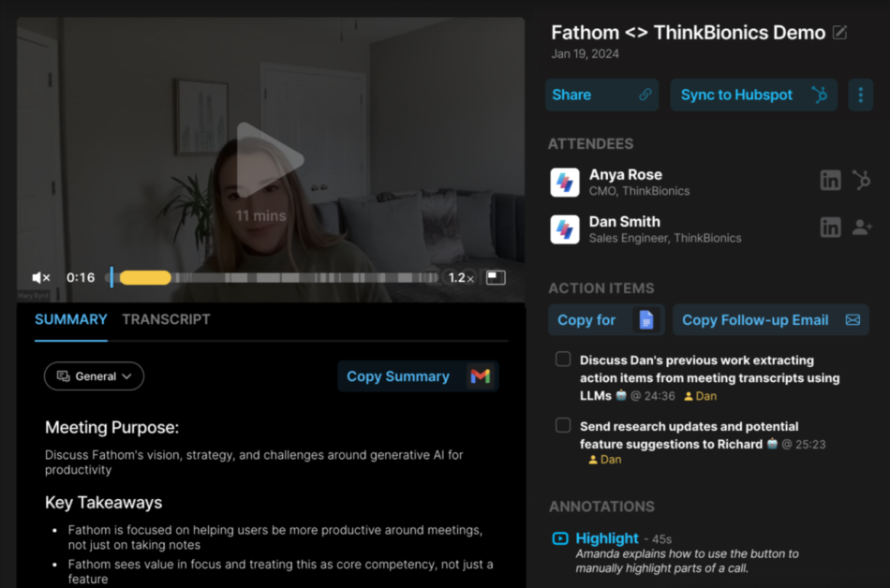
Task: Click the Highlight annotation video icon
Action: pyautogui.click(x=560, y=538)
